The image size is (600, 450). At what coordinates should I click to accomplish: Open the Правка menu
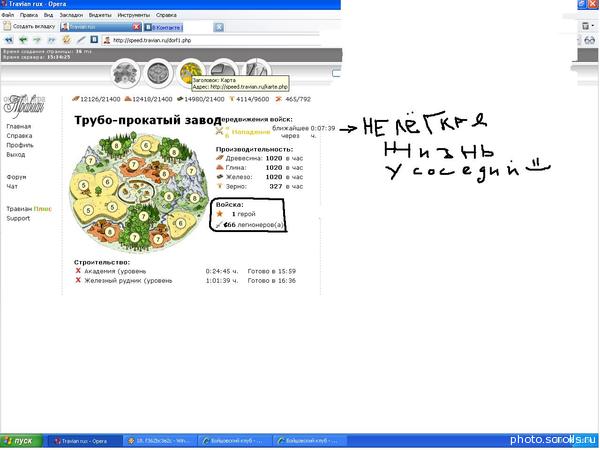[x=29, y=15]
